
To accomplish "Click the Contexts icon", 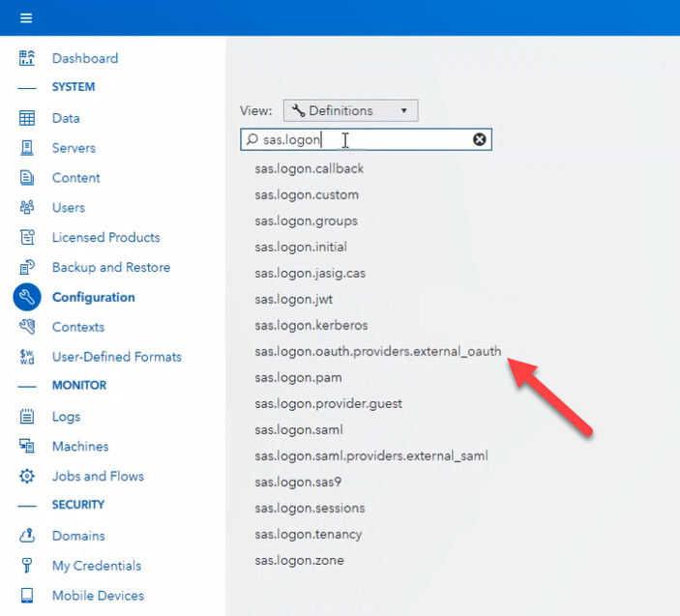I will point(27,327).
